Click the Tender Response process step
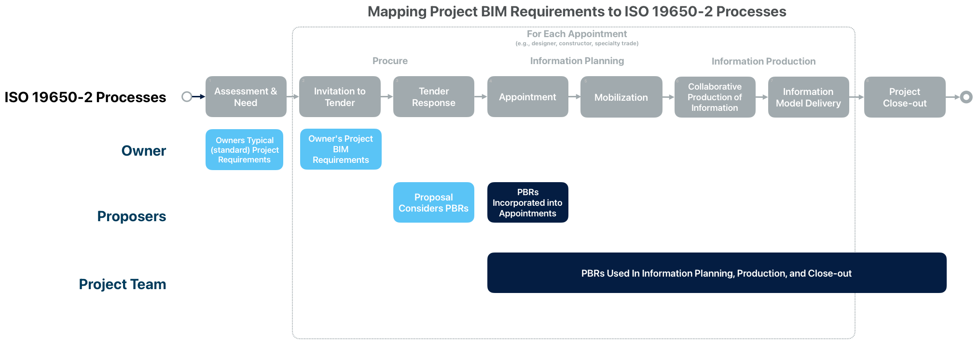The width and height of the screenshot is (980, 346). point(433,97)
